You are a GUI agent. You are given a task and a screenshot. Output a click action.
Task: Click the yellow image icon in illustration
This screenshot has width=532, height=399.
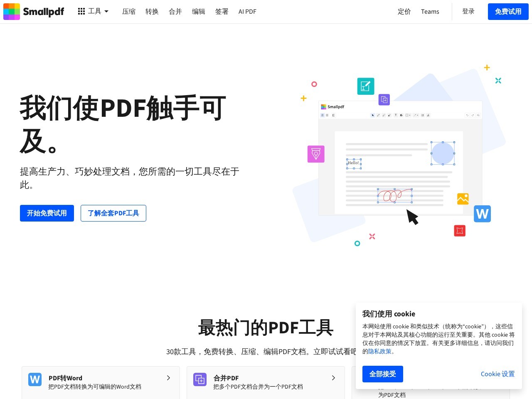click(463, 199)
